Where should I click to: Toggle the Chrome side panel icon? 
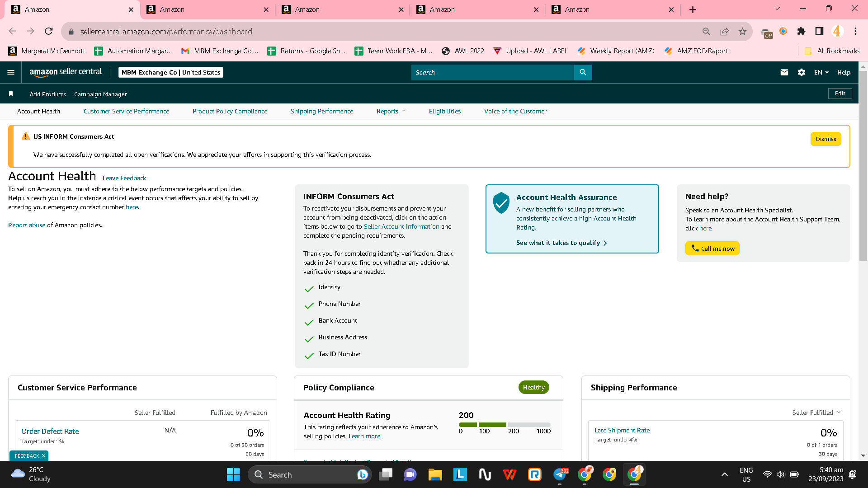pyautogui.click(x=819, y=31)
